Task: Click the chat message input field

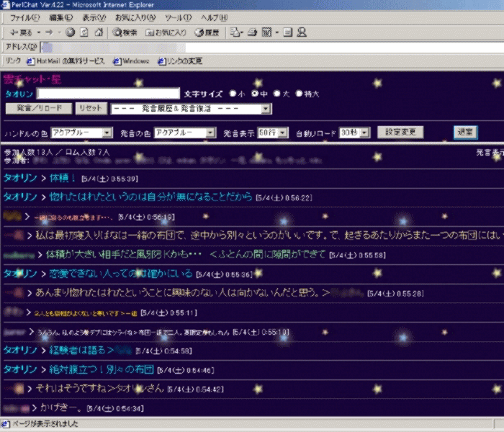Action: click(108, 94)
